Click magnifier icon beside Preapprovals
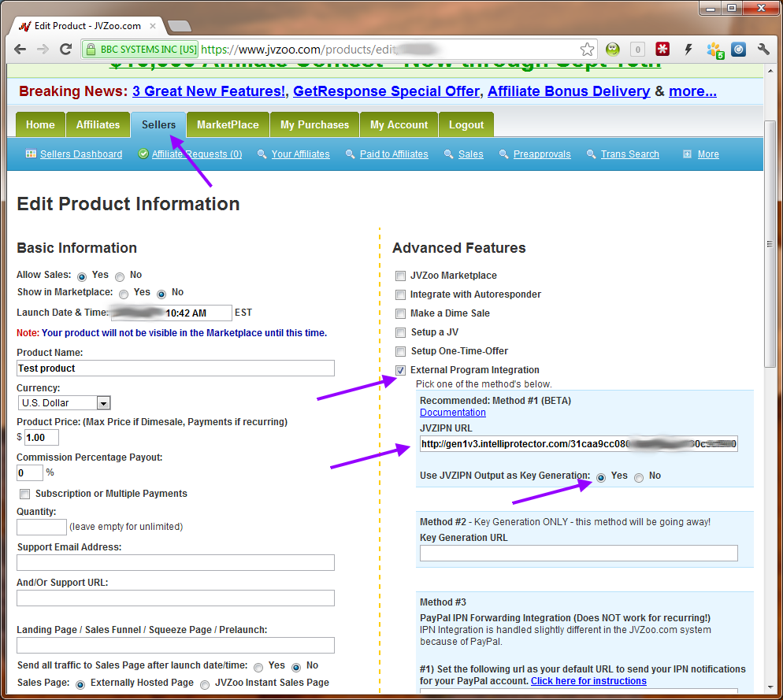The image size is (783, 700). pos(504,154)
